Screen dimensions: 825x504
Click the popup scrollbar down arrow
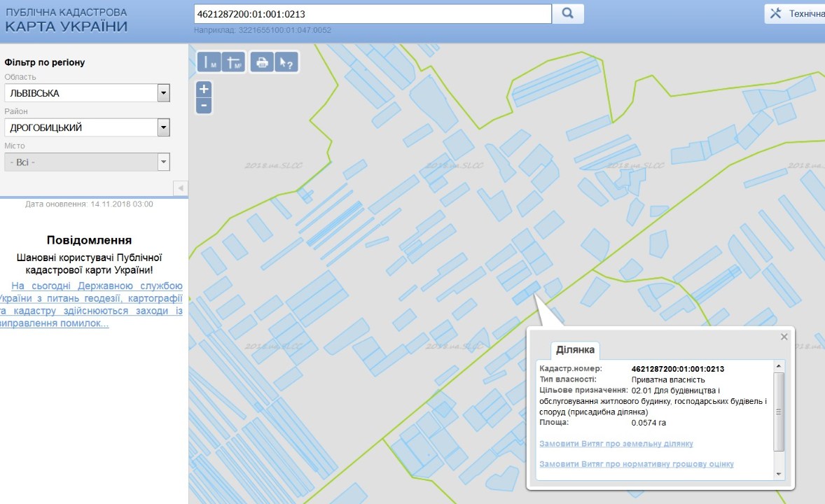click(x=779, y=474)
